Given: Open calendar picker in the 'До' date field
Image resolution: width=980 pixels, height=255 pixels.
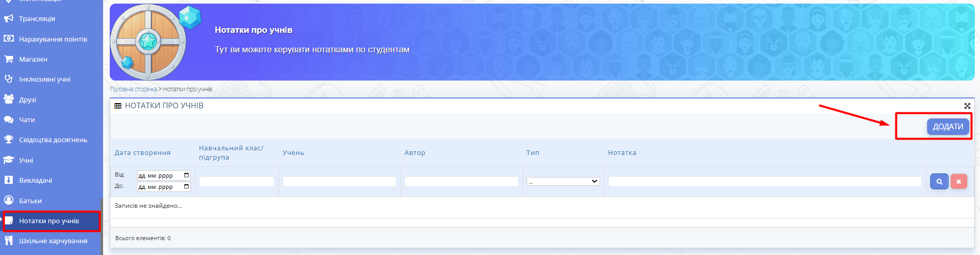Looking at the screenshot, I should point(186,187).
